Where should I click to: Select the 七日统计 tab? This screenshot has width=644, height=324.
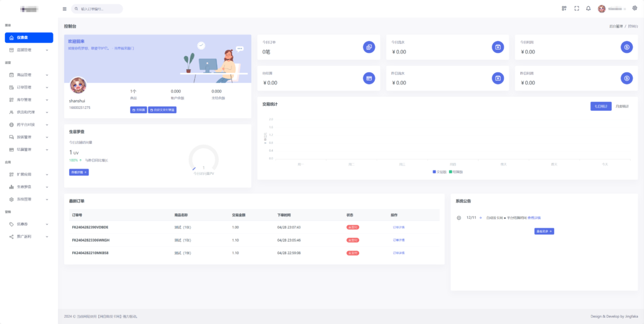600,106
